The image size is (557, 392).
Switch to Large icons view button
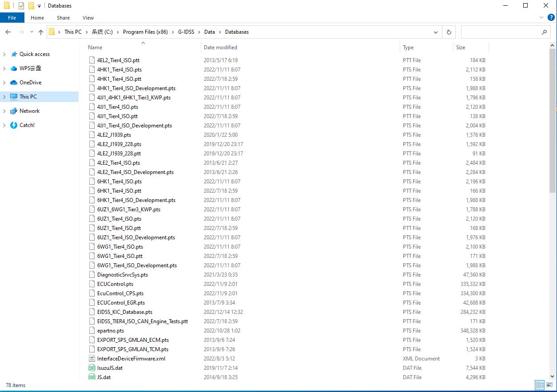coord(549,385)
